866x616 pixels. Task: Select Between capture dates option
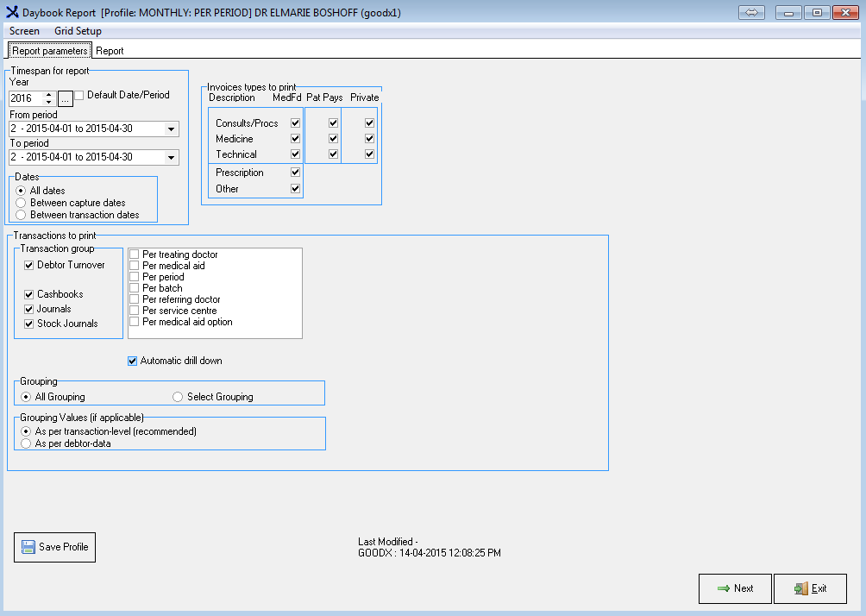click(x=21, y=203)
